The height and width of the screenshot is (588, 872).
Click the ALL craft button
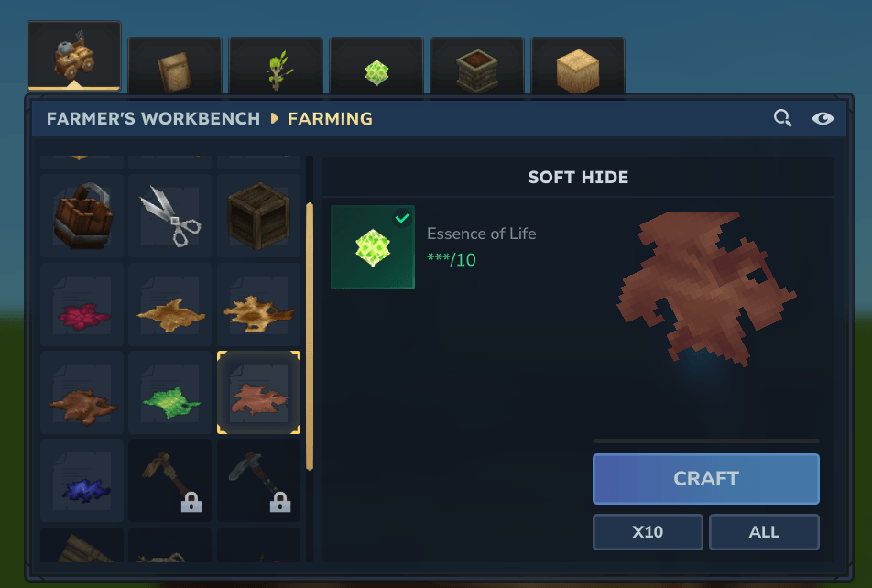[764, 532]
